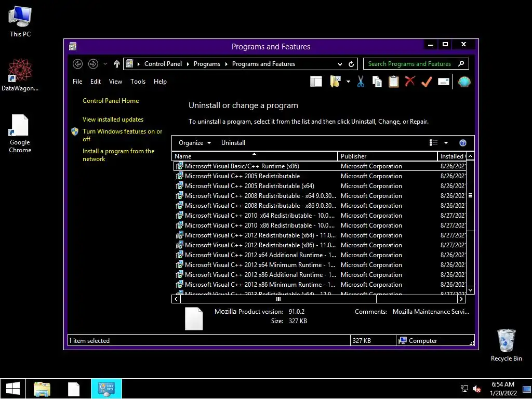This screenshot has height=399, width=532.
Task: Select Visual C++ 2012 x64 Minimum Runtime
Action: click(x=320, y=264)
